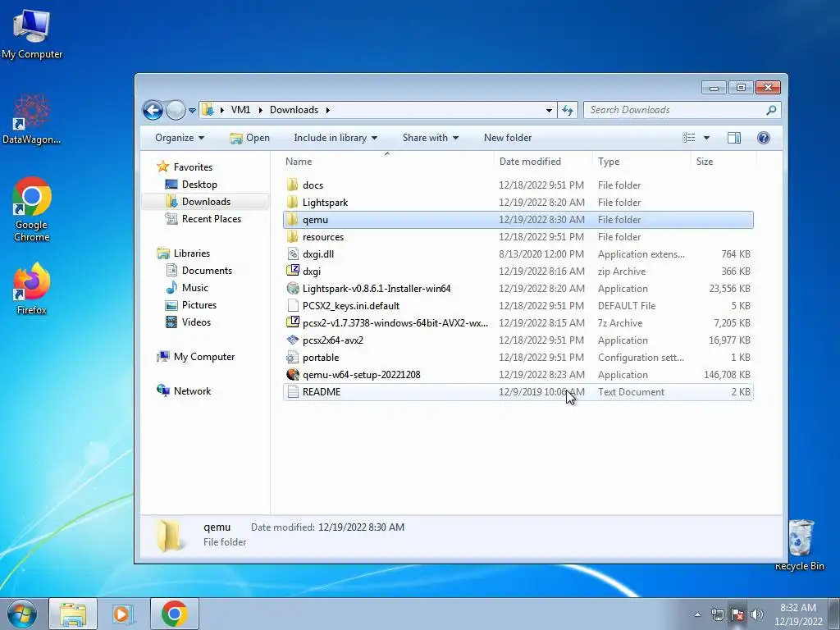Expand Include in library menu
Screen dimensions: 840x630
(336, 138)
